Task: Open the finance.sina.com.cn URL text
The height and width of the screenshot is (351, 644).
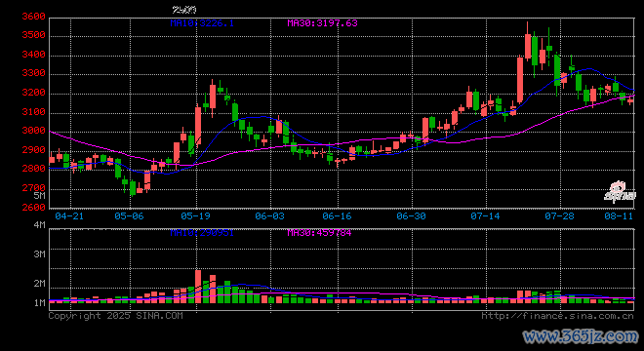Action: tap(557, 316)
